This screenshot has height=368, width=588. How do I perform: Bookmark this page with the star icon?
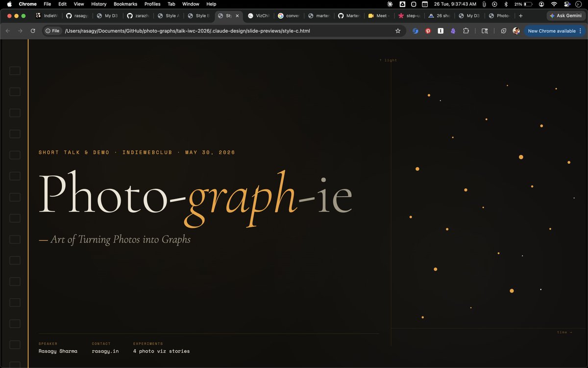click(398, 31)
